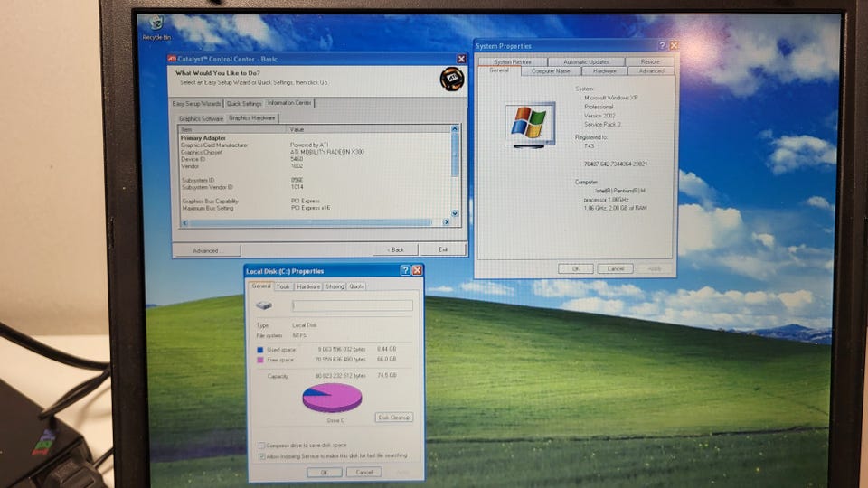The image size is (868, 488).
Task: Switch to the Remote tab
Action: pyautogui.click(x=650, y=62)
